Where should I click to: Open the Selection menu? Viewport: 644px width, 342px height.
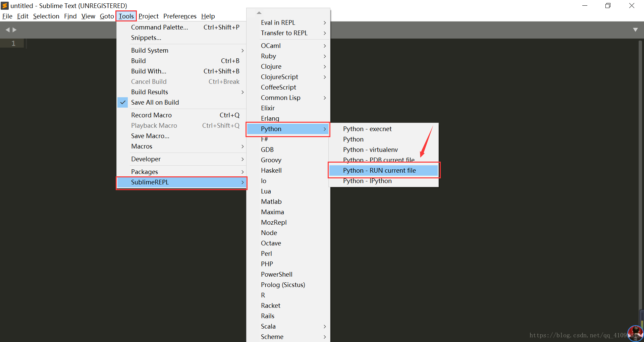(46, 16)
